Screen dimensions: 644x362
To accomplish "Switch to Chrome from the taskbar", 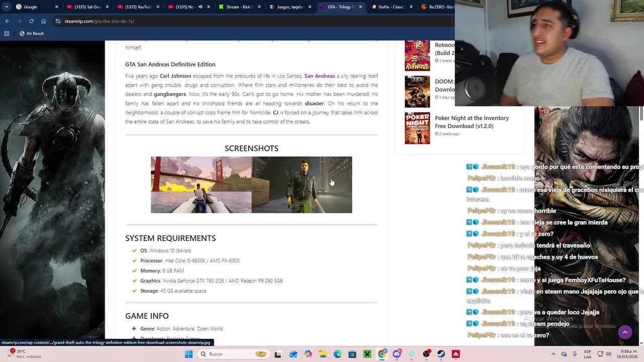I will pyautogui.click(x=382, y=354).
